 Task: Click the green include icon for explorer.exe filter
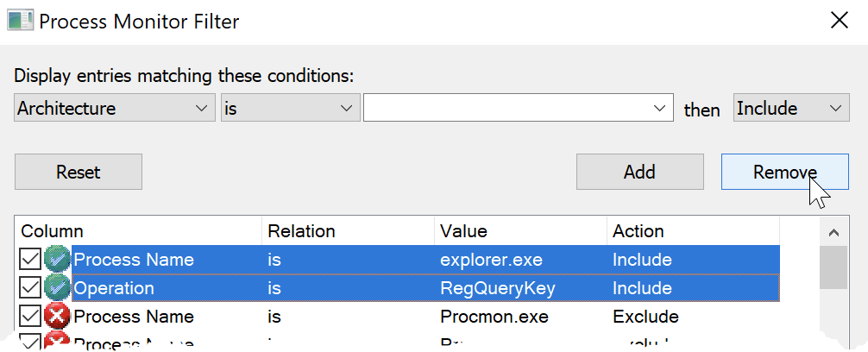pyautogui.click(x=58, y=259)
